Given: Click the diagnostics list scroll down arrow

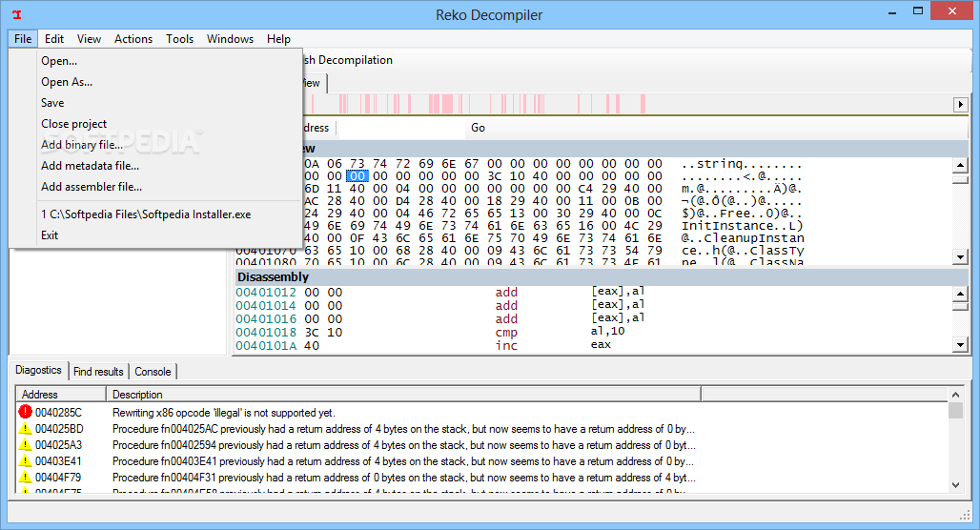Looking at the screenshot, I should click(x=955, y=484).
